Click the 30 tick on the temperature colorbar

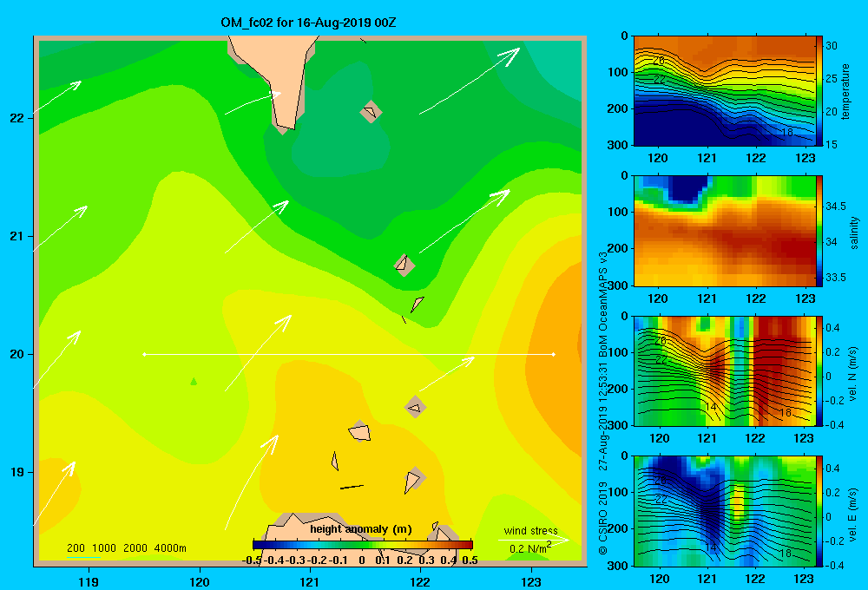click(832, 46)
